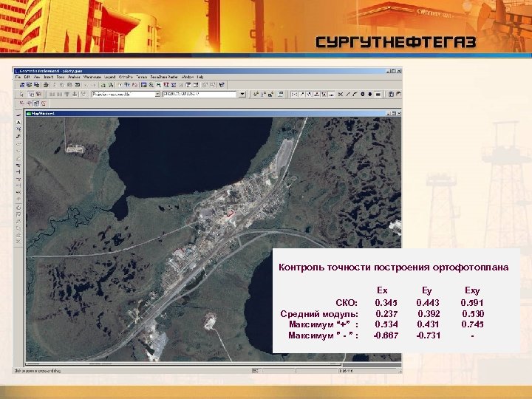
Task: Click the highlighted third icon in the third toolbar row
Action: click(36, 103)
